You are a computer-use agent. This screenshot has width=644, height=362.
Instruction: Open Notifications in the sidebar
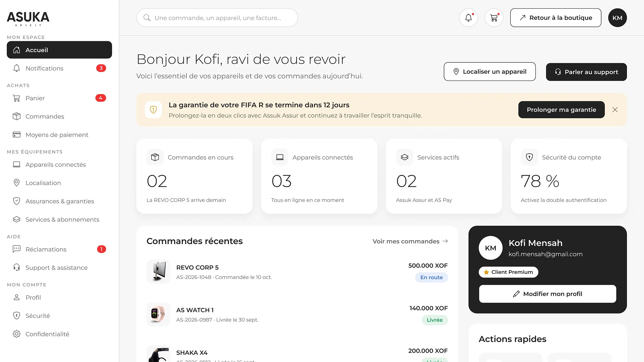[x=59, y=68]
